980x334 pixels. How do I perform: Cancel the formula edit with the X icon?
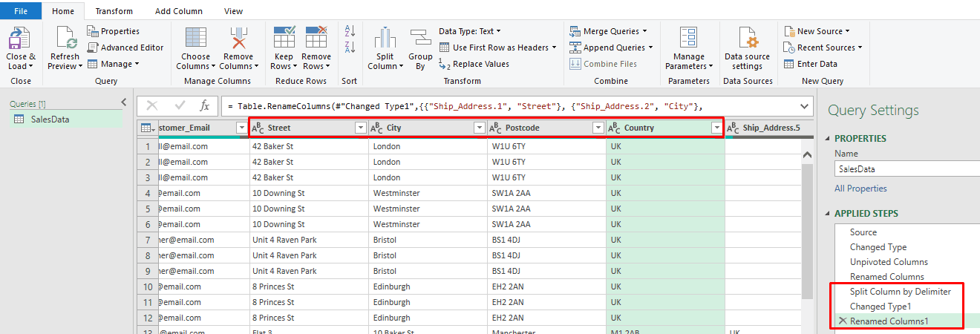152,105
